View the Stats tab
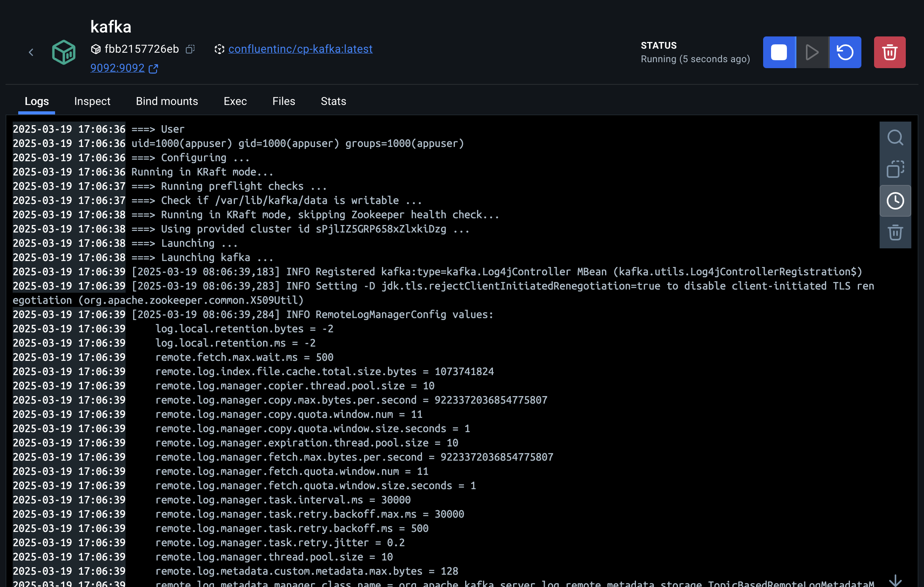 click(x=334, y=101)
